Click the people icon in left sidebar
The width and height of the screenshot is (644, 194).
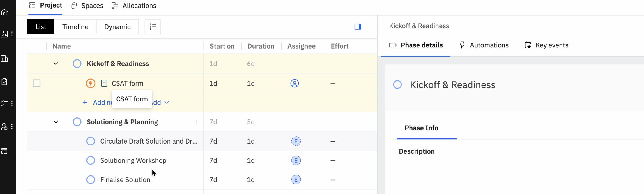tap(4, 126)
